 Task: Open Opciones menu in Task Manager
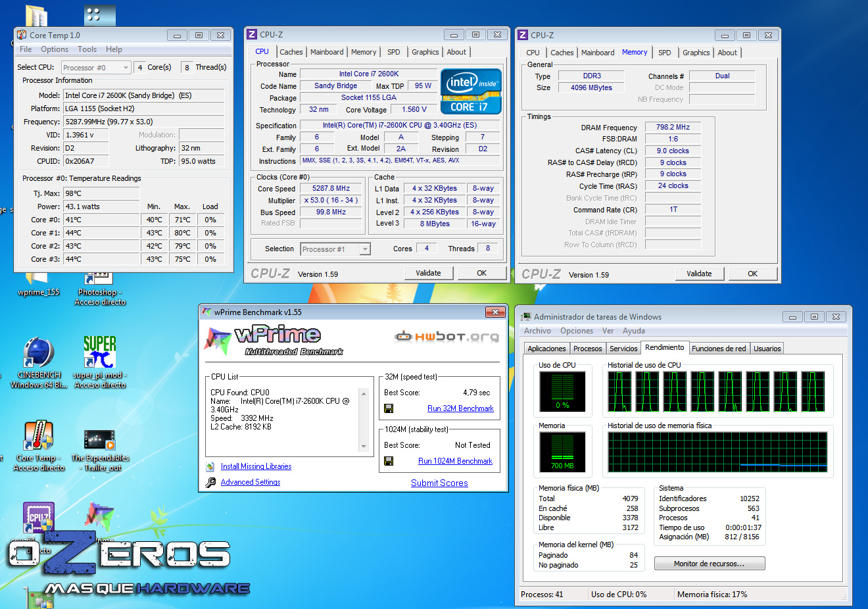577,331
